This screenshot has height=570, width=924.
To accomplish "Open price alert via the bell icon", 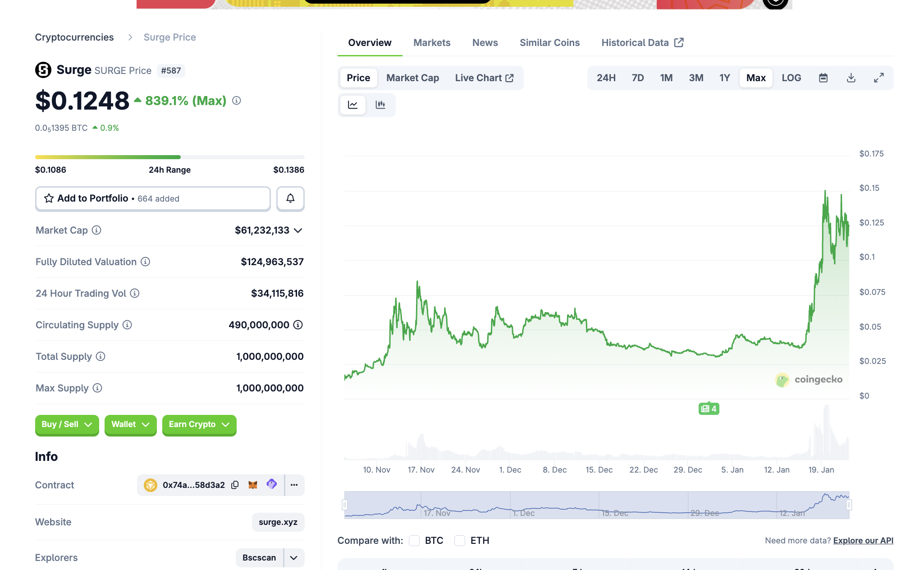I will (290, 198).
